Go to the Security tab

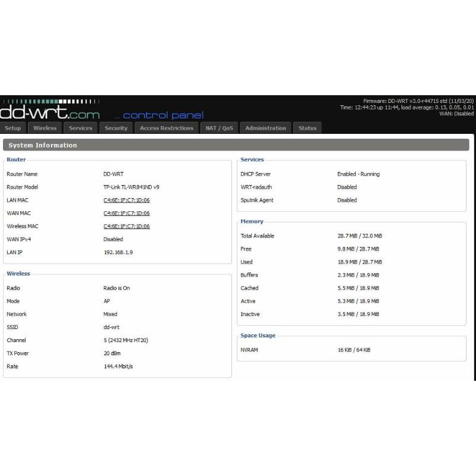pos(116,128)
